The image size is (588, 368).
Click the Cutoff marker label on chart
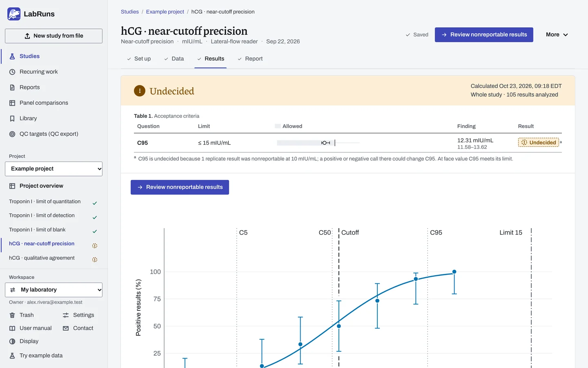click(x=350, y=233)
